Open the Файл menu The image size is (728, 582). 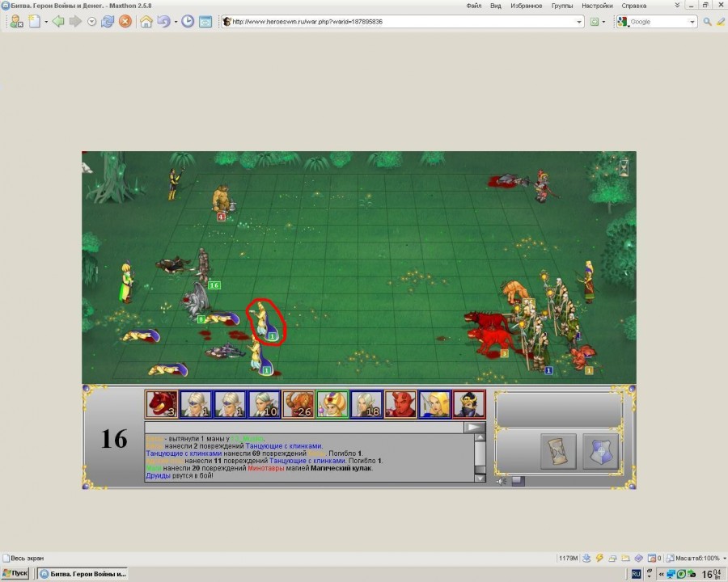click(473, 6)
